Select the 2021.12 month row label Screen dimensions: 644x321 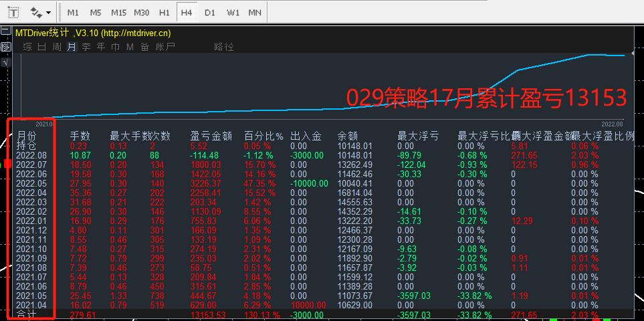coord(31,230)
